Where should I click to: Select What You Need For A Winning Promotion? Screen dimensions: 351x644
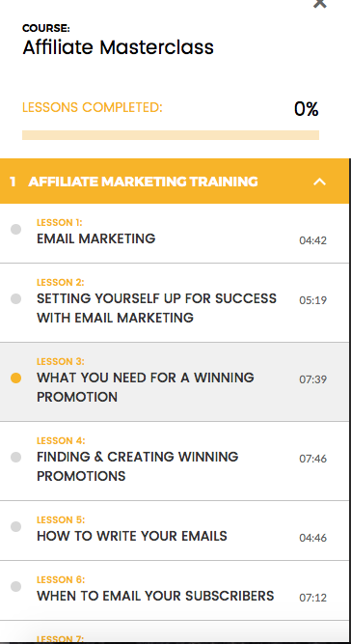146,387
